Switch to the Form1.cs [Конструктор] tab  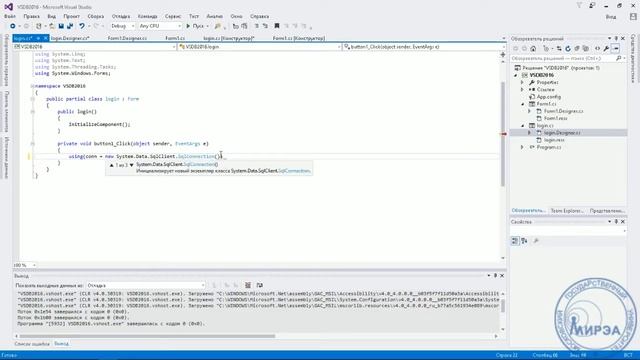click(x=299, y=38)
